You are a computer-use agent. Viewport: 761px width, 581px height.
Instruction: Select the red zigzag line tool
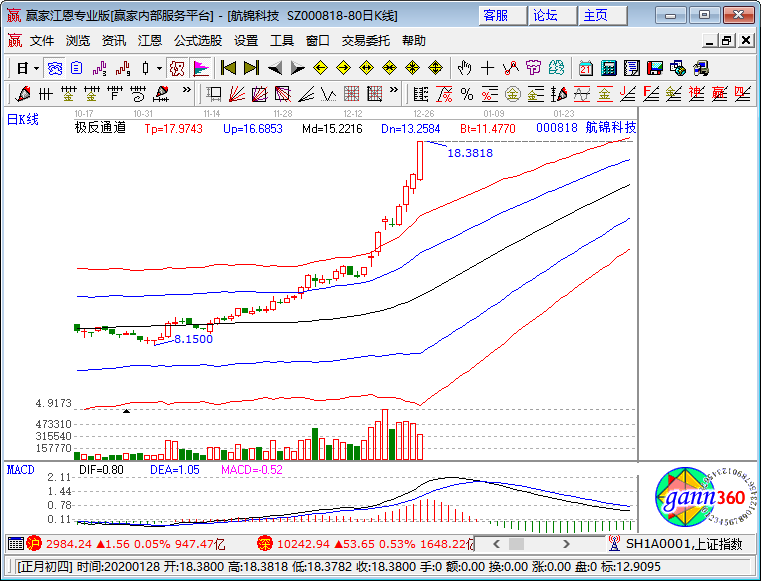(x=511, y=68)
